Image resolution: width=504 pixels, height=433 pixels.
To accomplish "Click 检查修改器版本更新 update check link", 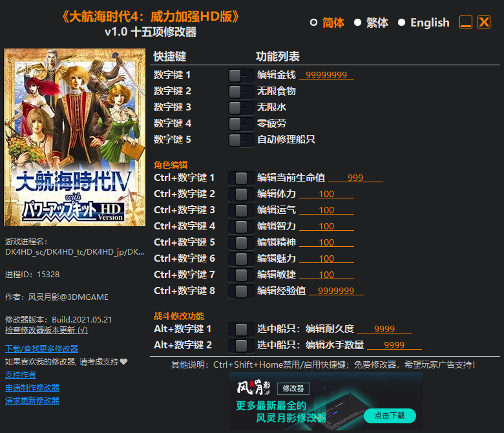I will (x=47, y=330).
